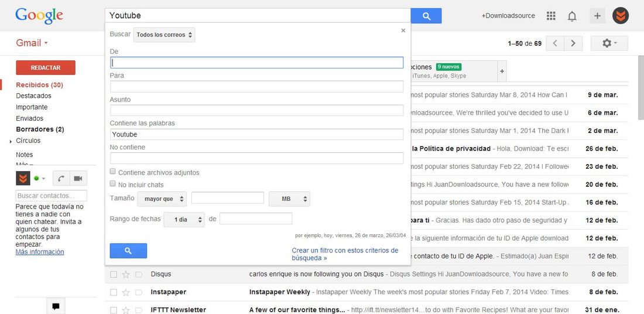Click the Tamaño size value field
644x314 pixels.
(228, 197)
